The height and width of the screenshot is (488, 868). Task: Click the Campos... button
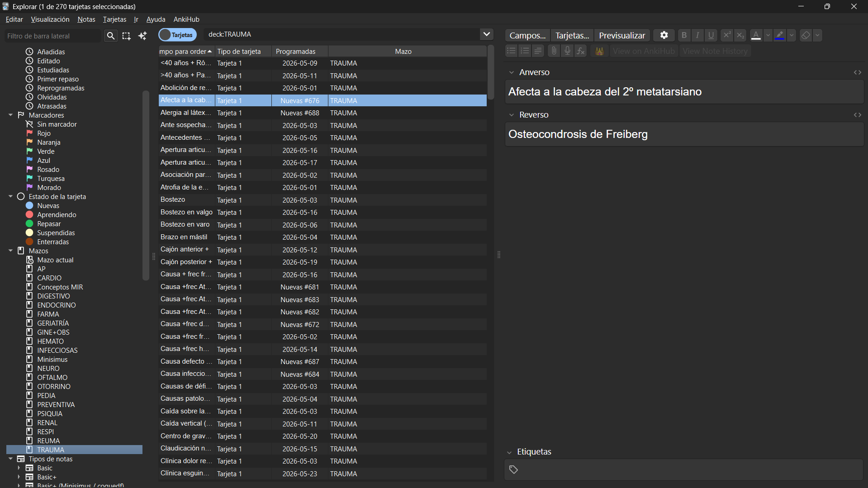click(x=527, y=35)
